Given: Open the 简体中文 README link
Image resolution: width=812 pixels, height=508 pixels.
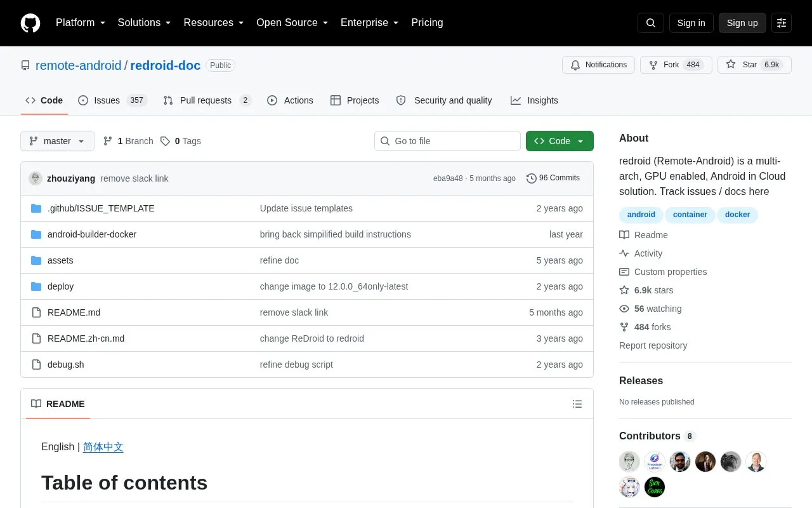Looking at the screenshot, I should [103, 447].
